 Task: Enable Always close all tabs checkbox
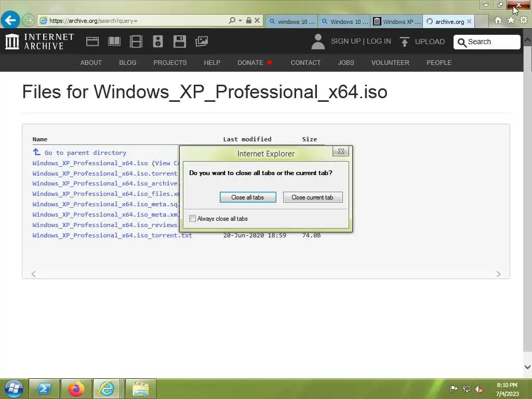[x=192, y=219]
